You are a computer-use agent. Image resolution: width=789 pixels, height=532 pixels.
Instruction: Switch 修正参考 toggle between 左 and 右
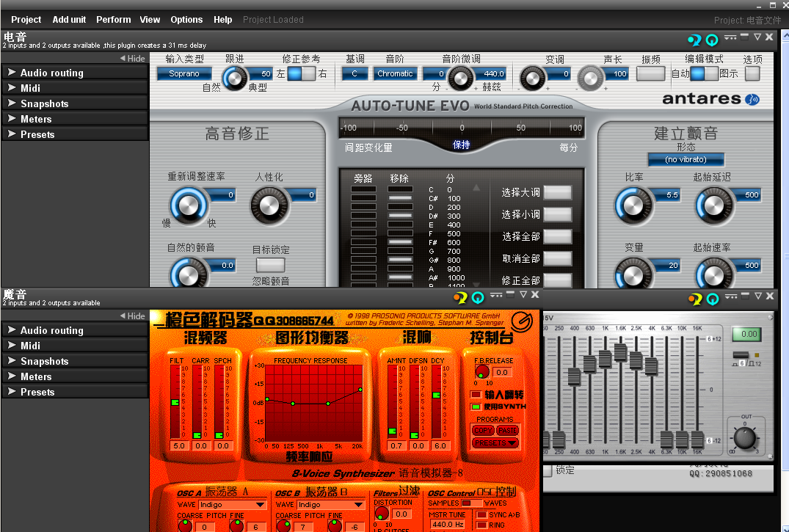[301, 73]
